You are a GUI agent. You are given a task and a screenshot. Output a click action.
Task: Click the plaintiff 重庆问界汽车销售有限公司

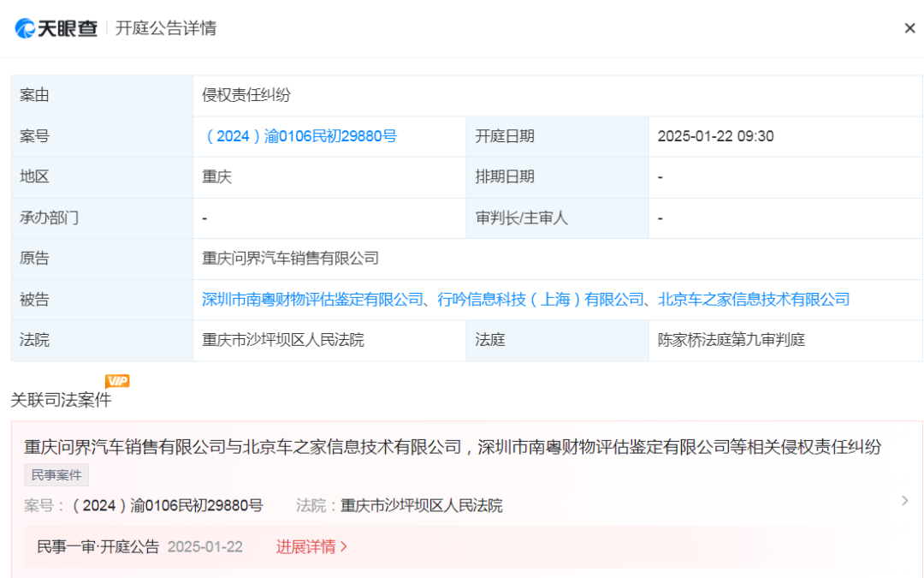[x=291, y=259]
